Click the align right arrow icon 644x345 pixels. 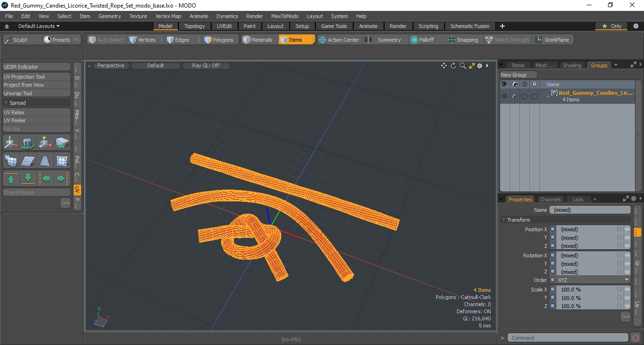coord(62,179)
